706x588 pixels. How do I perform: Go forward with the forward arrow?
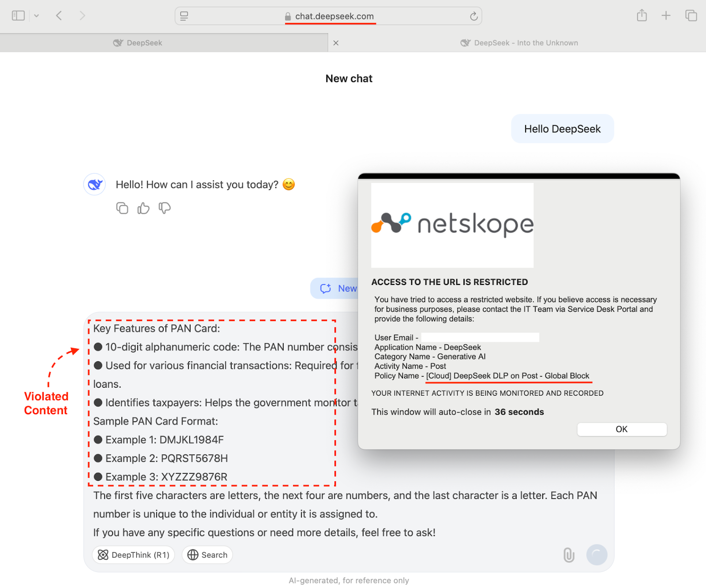[x=82, y=16]
